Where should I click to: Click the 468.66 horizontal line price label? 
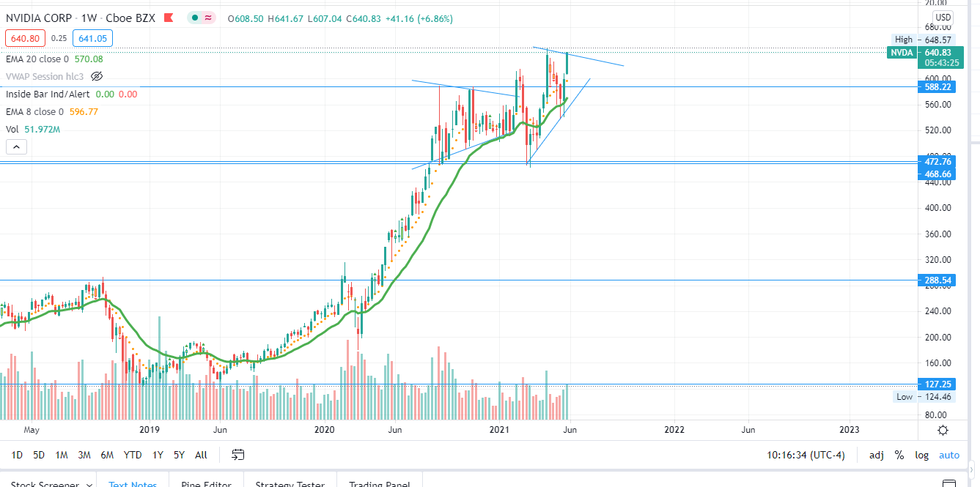[937, 174]
